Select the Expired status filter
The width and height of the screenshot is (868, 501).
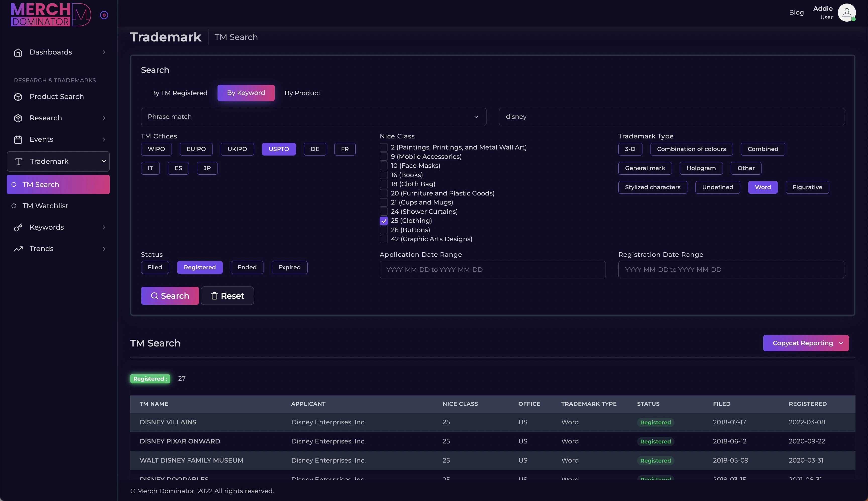tap(289, 267)
